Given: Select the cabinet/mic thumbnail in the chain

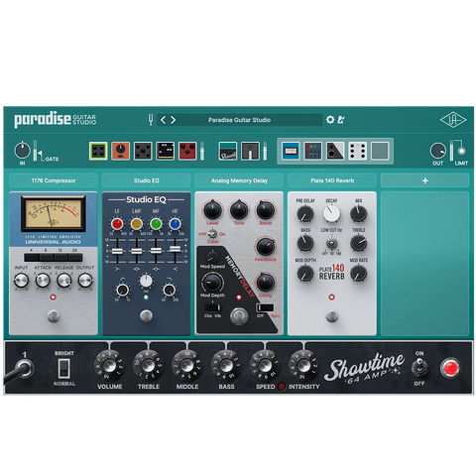Looking at the screenshot, I should click(x=250, y=151).
